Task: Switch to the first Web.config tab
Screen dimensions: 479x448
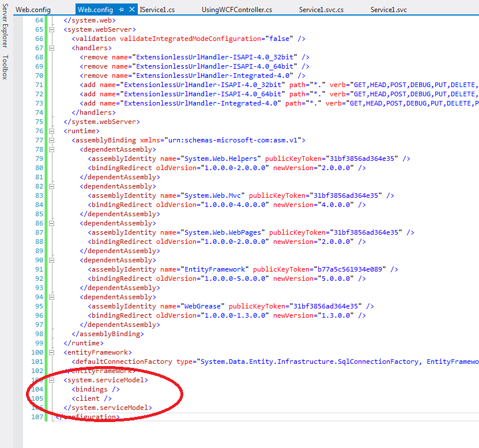Action: click(x=33, y=10)
